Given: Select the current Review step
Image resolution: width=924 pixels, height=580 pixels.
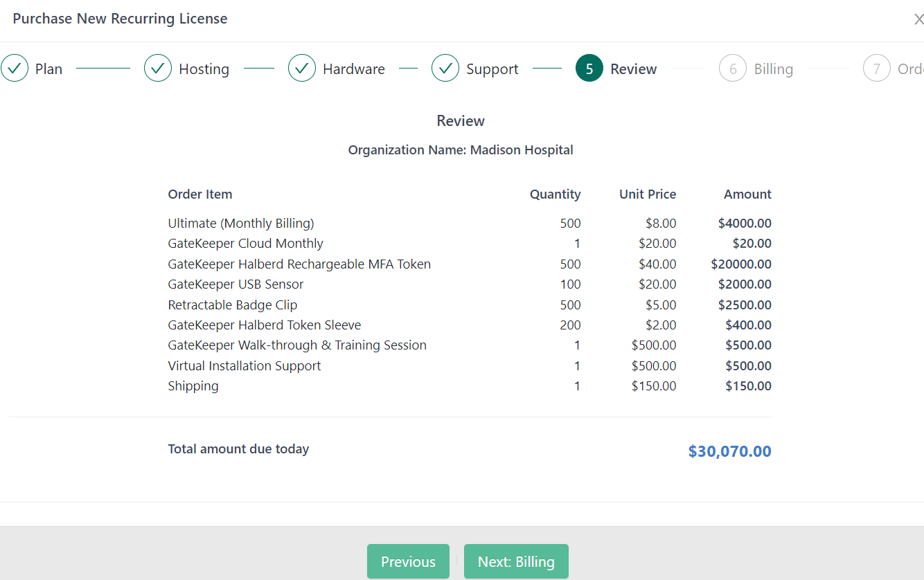Looking at the screenshot, I should pyautogui.click(x=616, y=69).
